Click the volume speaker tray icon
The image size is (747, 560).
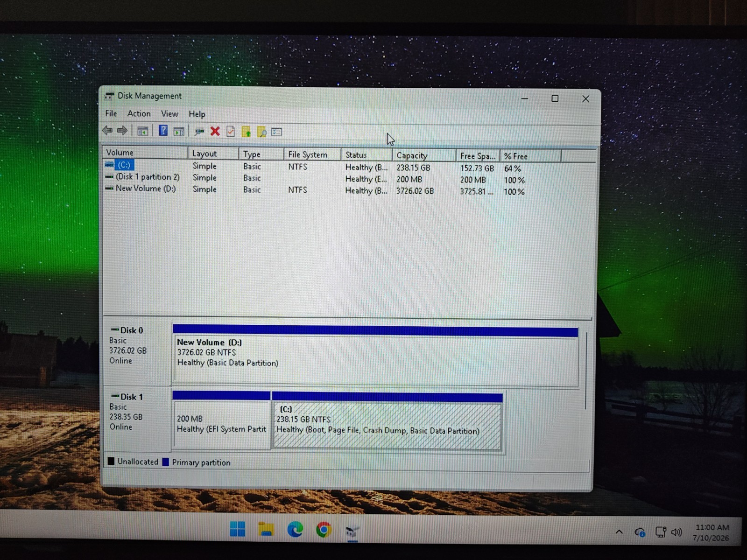[677, 532]
